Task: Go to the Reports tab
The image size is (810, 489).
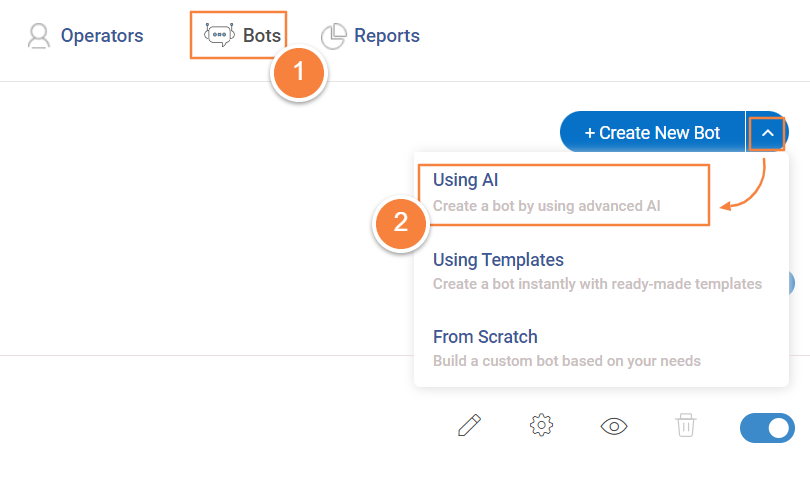Action: (x=386, y=36)
